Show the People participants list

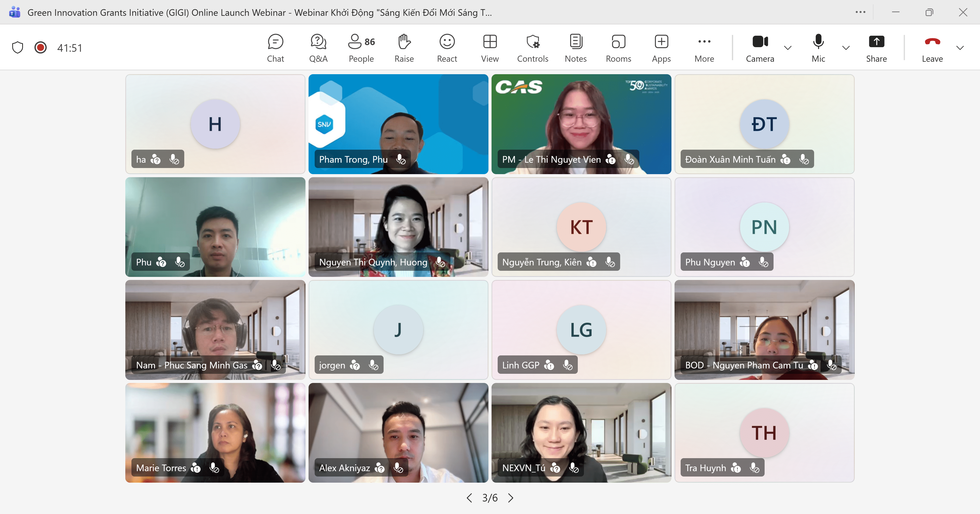(x=361, y=48)
